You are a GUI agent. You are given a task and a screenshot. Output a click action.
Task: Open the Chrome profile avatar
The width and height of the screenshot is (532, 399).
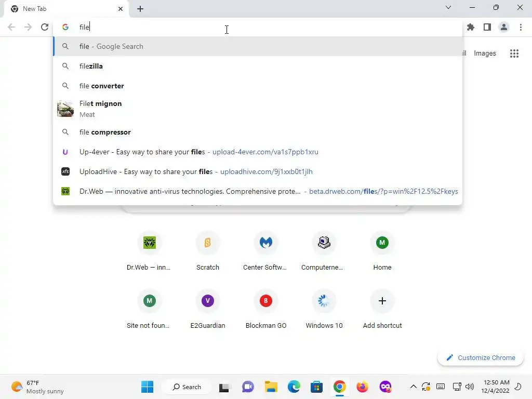504,27
